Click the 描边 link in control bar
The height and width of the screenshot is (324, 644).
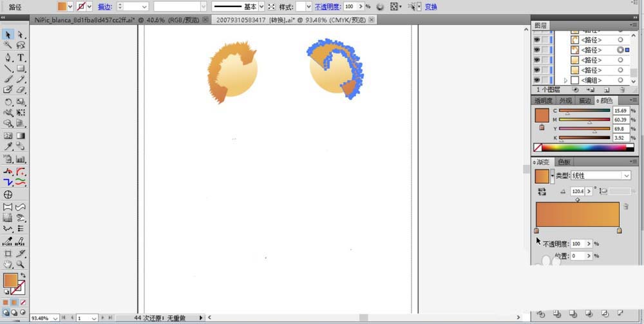[105, 6]
